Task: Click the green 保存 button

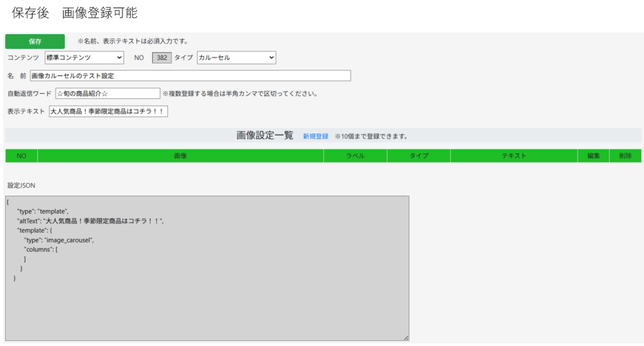Action: 35,42
